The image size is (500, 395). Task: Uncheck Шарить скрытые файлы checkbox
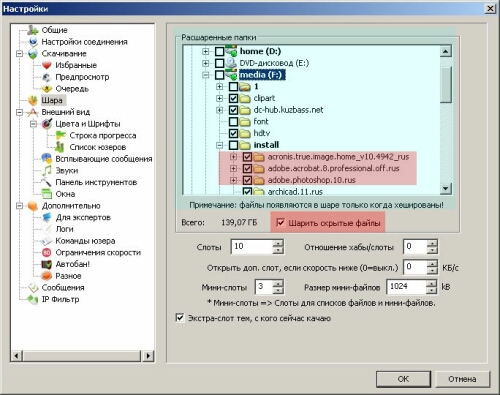281,222
